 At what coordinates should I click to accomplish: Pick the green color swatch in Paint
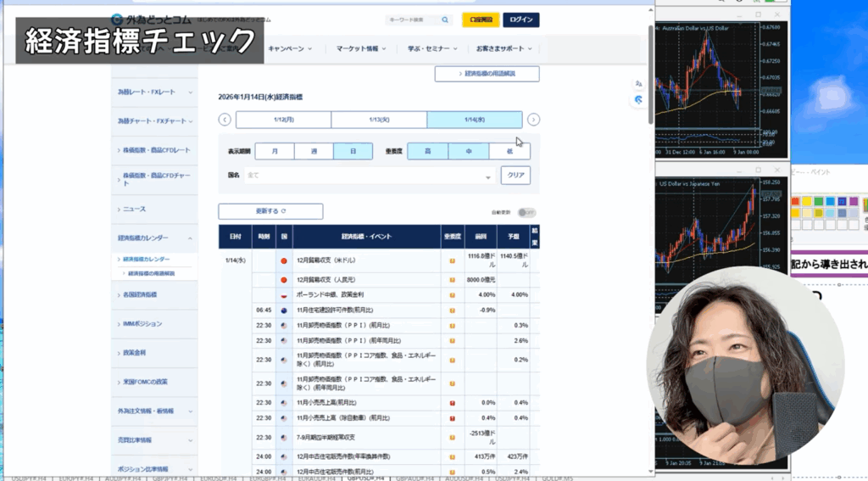coord(820,202)
